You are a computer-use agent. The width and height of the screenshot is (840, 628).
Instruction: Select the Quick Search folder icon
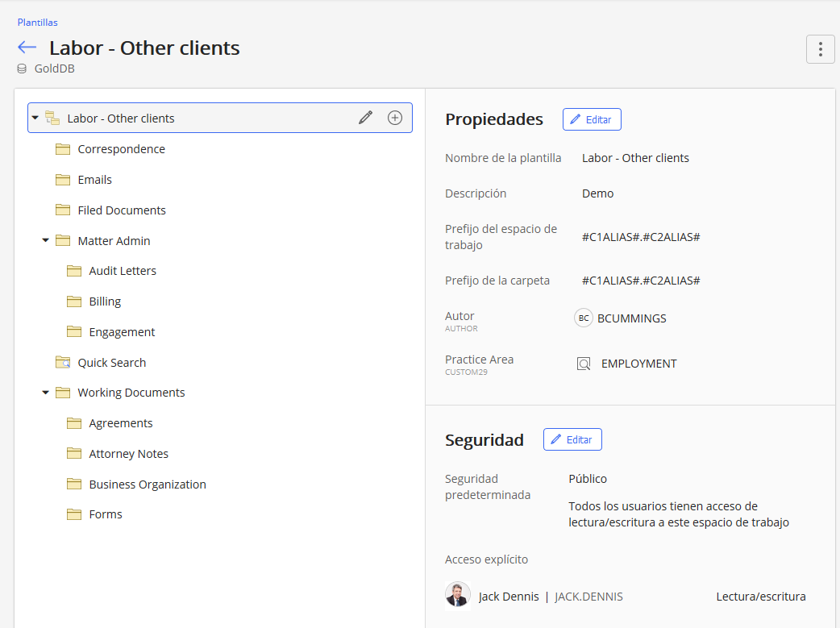[63, 363]
